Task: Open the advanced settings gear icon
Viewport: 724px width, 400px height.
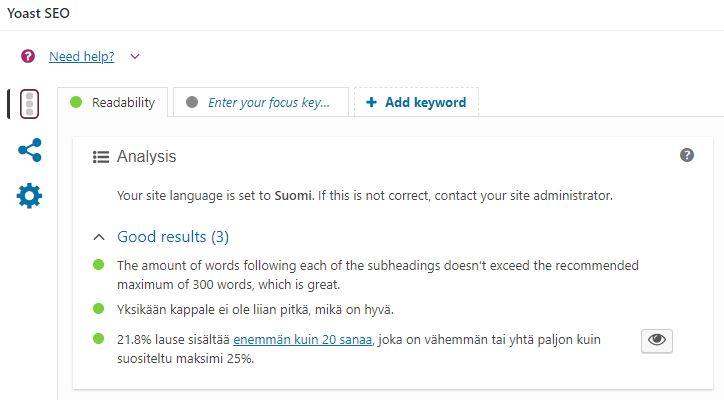Action: (30, 196)
